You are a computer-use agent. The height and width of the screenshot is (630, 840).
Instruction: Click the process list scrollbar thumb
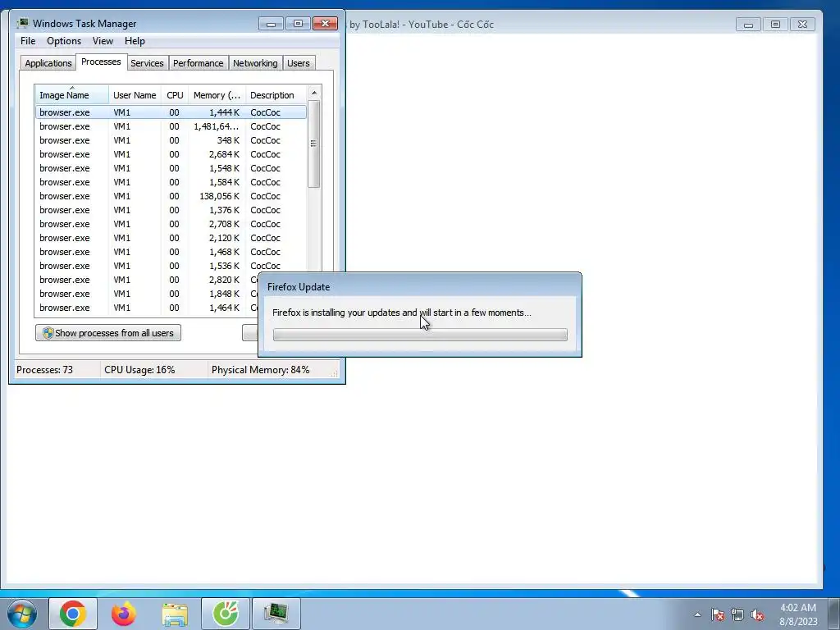314,144
